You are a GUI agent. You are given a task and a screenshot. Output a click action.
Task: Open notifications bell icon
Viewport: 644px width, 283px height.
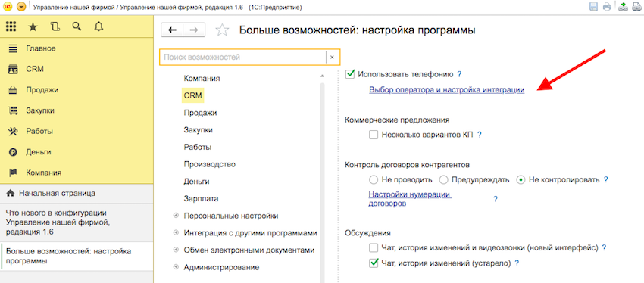(98, 27)
